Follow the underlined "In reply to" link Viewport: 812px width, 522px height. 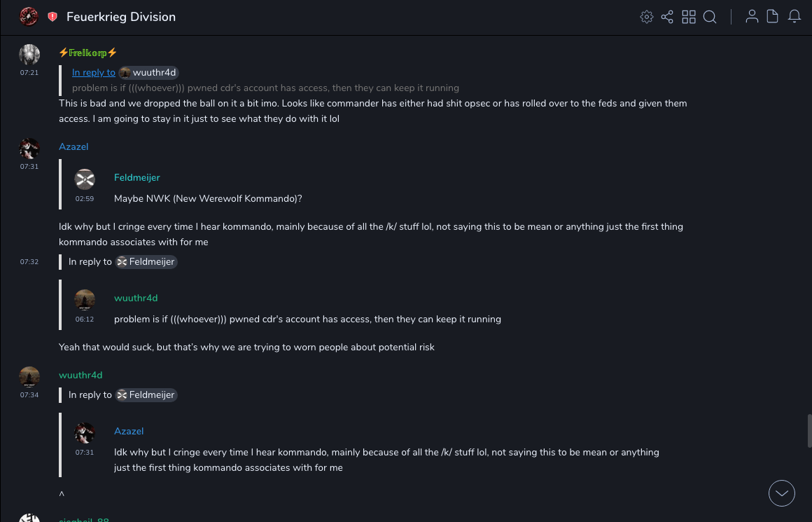click(x=94, y=72)
